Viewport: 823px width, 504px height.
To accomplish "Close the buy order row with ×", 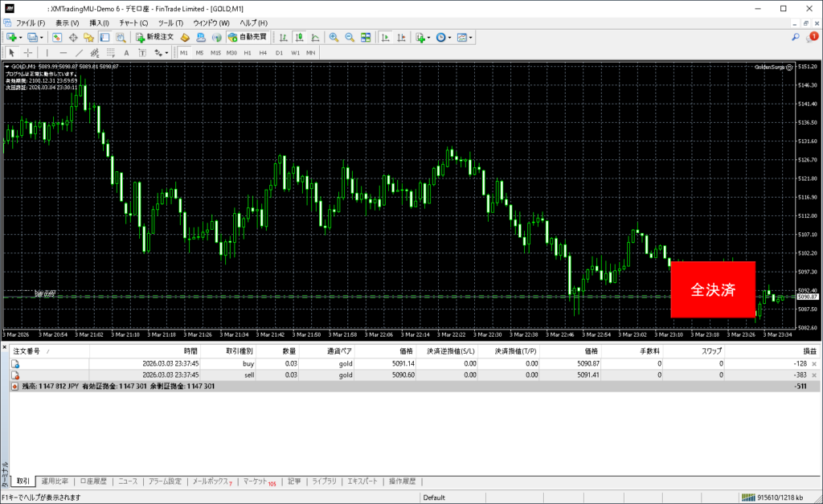I will pyautogui.click(x=814, y=364).
